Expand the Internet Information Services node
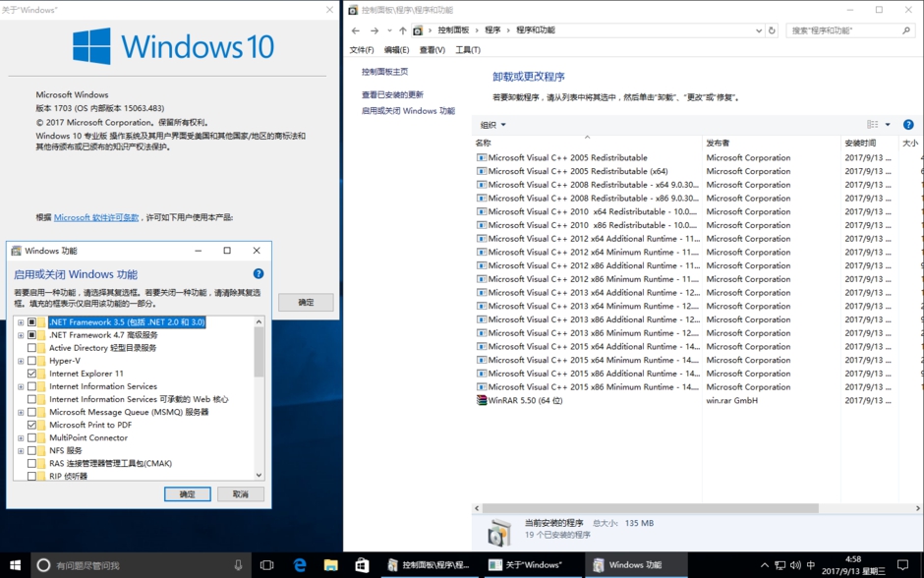This screenshot has width=924, height=578. 21,386
